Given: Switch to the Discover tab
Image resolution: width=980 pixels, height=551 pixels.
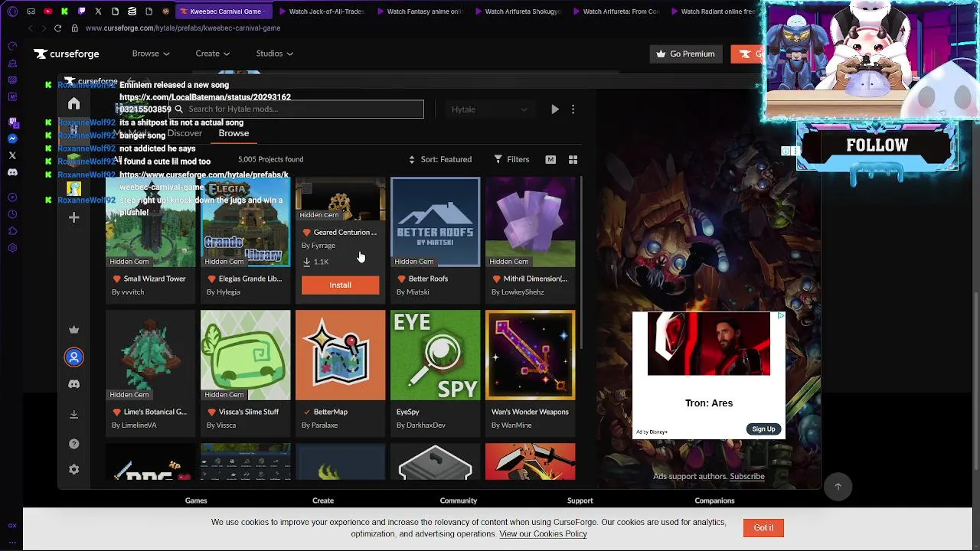Looking at the screenshot, I should (185, 133).
